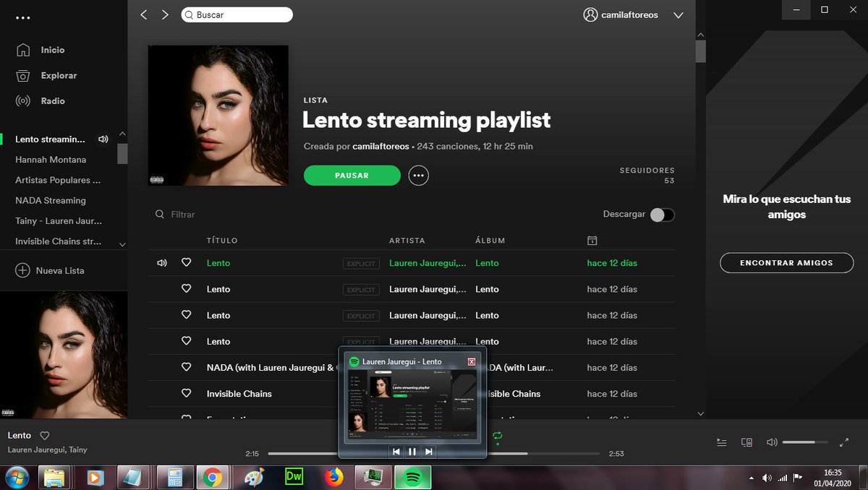868x490 pixels.
Task: Toggle the green repeat button
Action: (x=497, y=436)
